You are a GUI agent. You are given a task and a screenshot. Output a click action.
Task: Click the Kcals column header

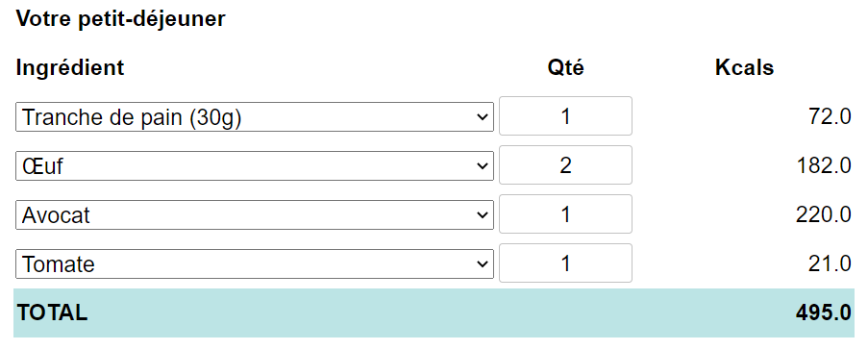745,67
